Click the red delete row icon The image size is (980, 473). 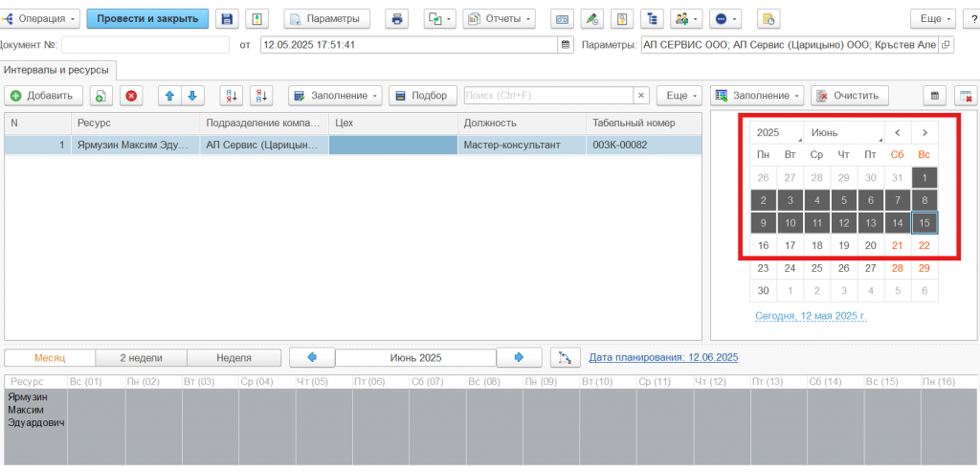[131, 96]
